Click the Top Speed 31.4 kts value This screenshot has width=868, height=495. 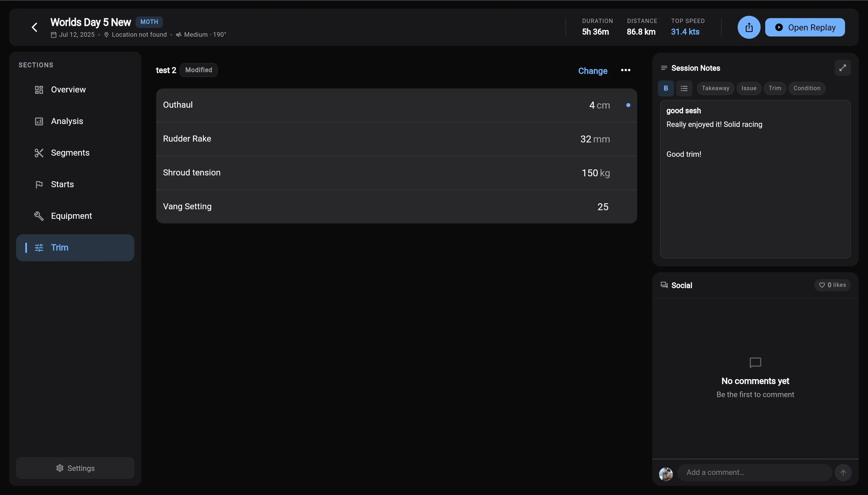coord(685,32)
